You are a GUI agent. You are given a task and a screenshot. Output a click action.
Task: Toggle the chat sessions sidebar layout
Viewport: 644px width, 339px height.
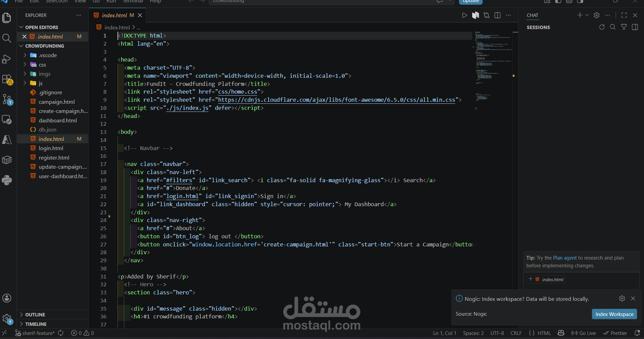click(x=635, y=27)
